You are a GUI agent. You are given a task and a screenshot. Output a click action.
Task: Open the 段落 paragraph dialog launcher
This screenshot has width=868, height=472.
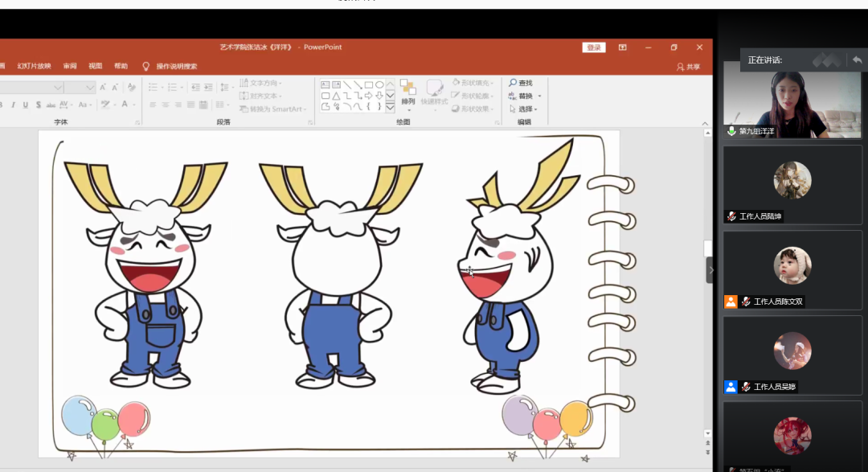pyautogui.click(x=310, y=122)
